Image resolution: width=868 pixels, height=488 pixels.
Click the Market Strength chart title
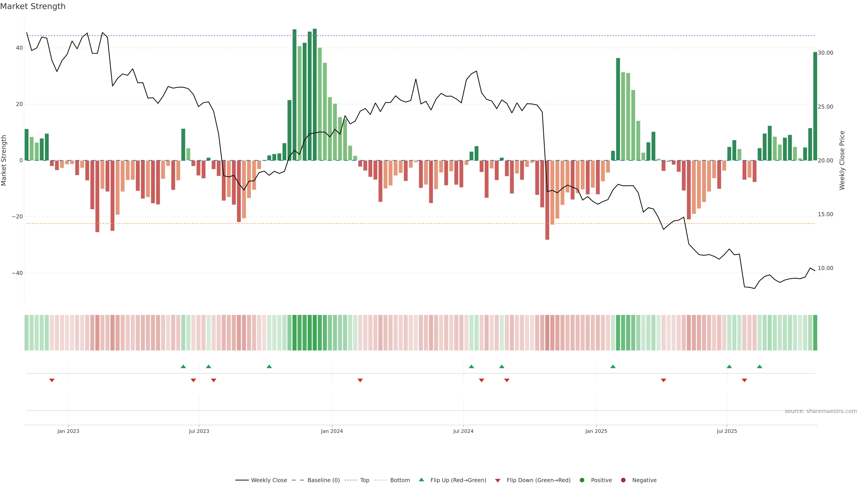pyautogui.click(x=33, y=6)
